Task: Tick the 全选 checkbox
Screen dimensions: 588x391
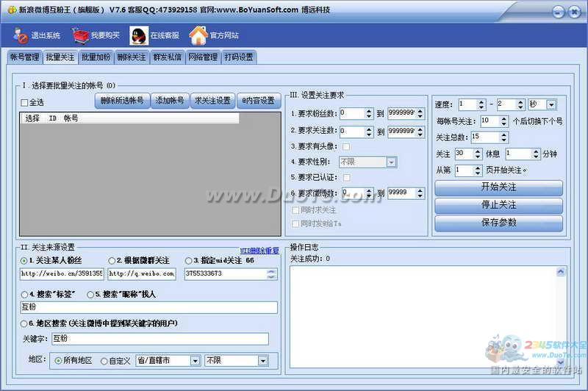Action: (24, 103)
